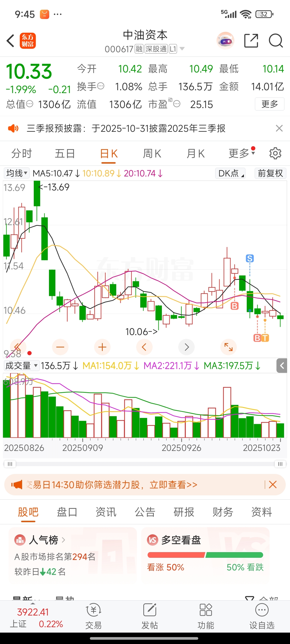This screenshot has height=644, width=290.
Task: Select the 股吧 tab
Action: tap(28, 512)
